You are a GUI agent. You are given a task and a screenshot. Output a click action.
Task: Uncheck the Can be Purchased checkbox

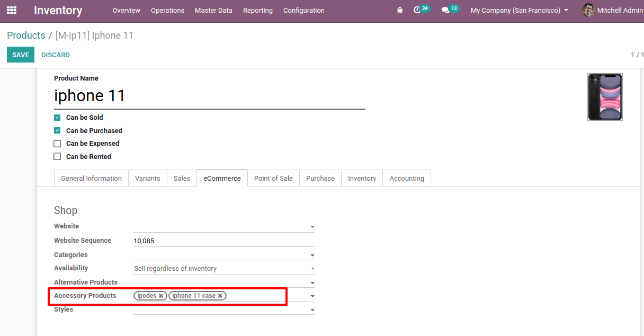[57, 130]
